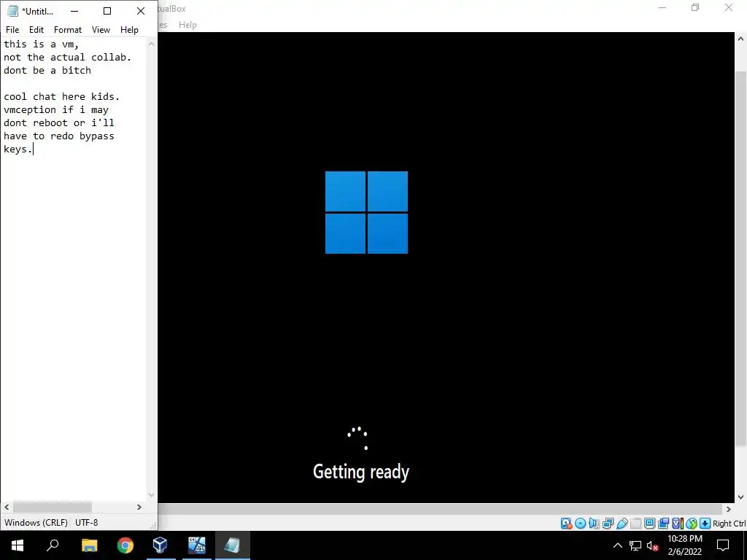
Task: Click the VirtualBox mouse integration indicator
Action: [692, 524]
